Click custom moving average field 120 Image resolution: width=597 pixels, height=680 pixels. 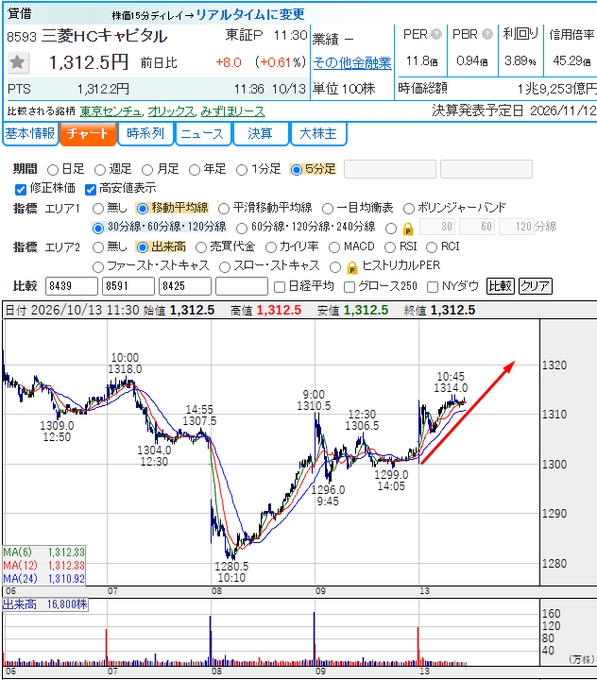517,227
